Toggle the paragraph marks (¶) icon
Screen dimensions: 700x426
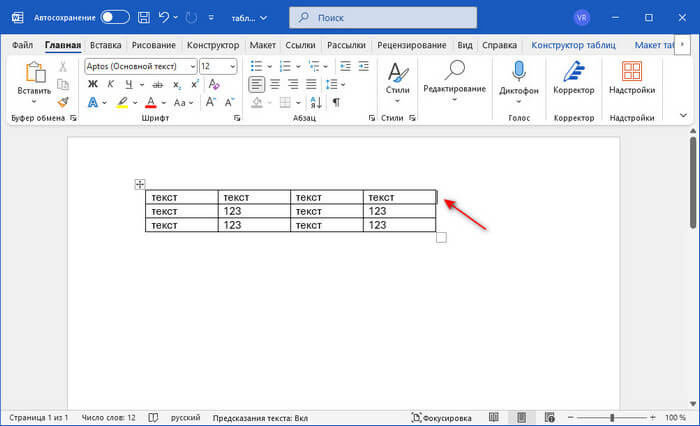[336, 102]
